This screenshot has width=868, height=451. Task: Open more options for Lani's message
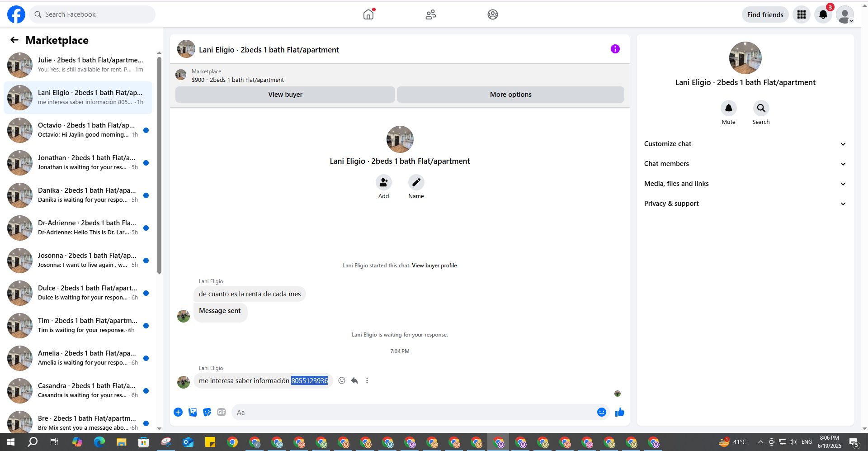pos(367,380)
